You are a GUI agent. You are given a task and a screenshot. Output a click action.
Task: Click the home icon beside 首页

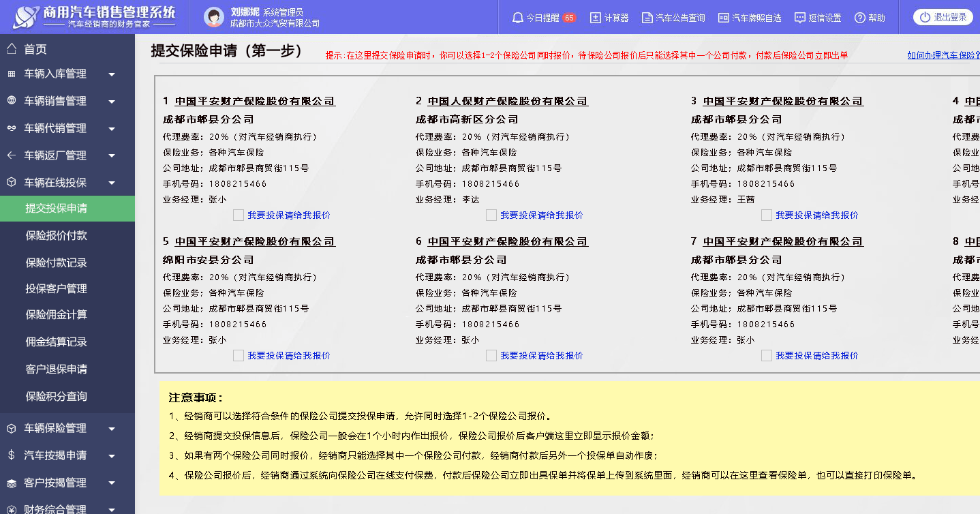pos(12,49)
